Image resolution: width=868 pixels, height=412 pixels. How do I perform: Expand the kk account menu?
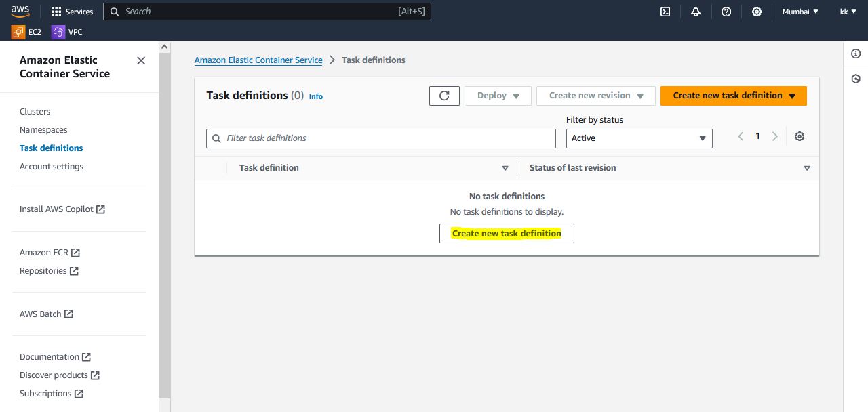(848, 12)
